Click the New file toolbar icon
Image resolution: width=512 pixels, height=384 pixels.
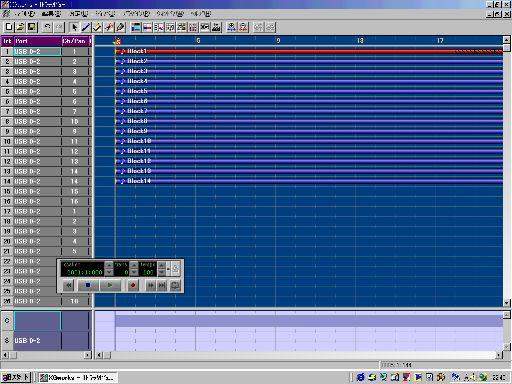point(9,27)
